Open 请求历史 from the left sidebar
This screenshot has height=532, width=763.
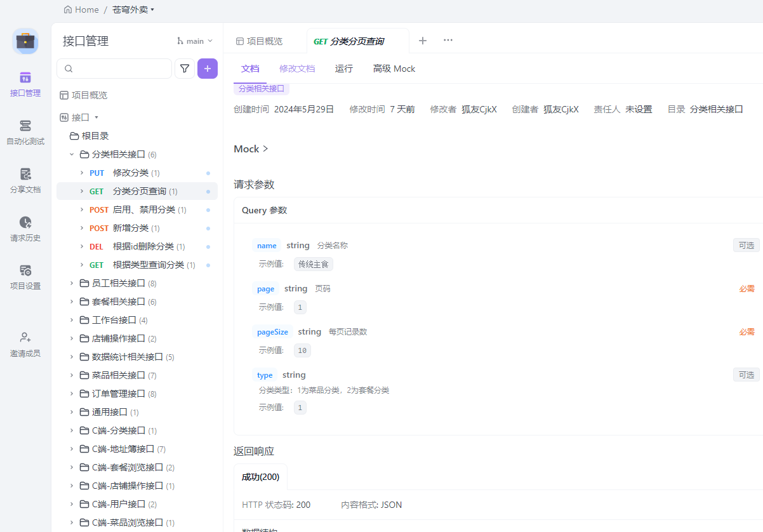25,229
